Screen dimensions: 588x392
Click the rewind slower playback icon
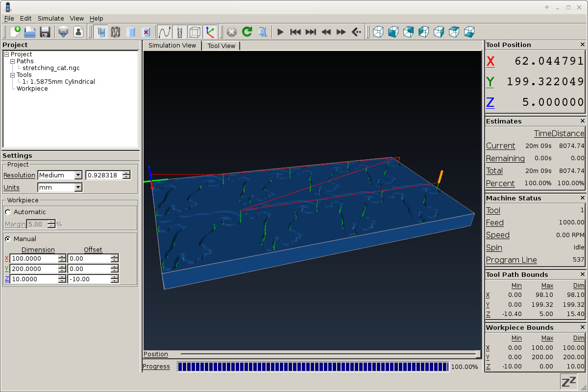[x=326, y=32]
